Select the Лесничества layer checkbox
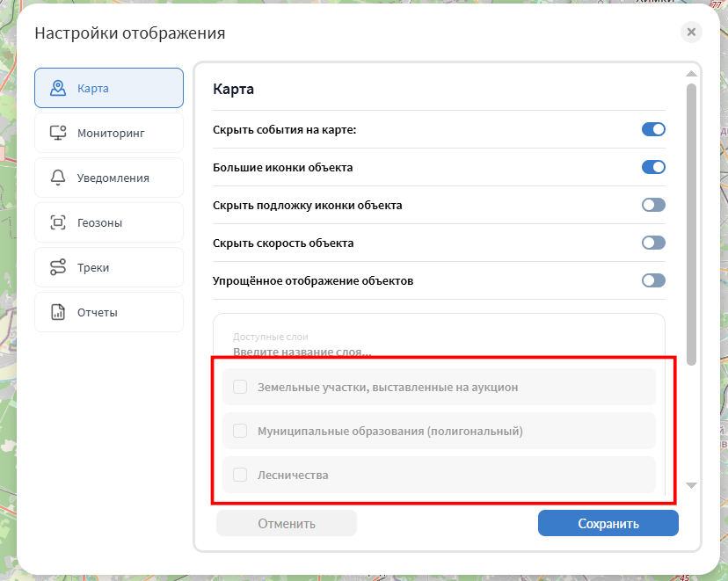 point(240,475)
